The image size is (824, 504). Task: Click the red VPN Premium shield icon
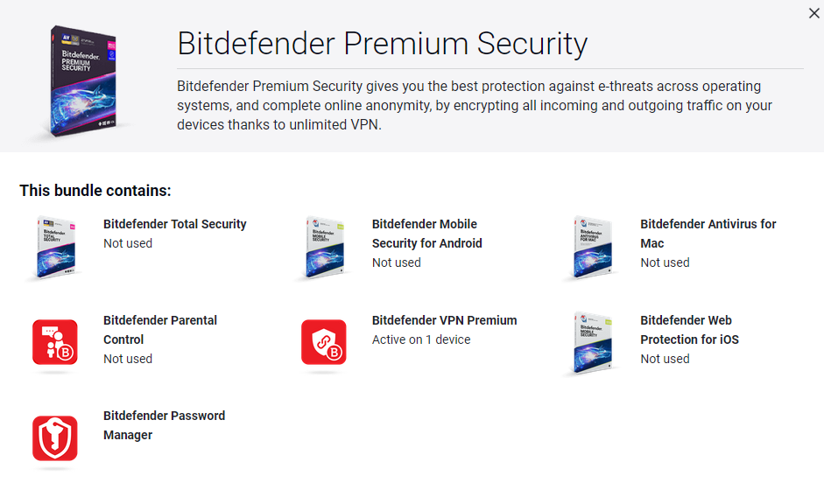click(x=324, y=343)
